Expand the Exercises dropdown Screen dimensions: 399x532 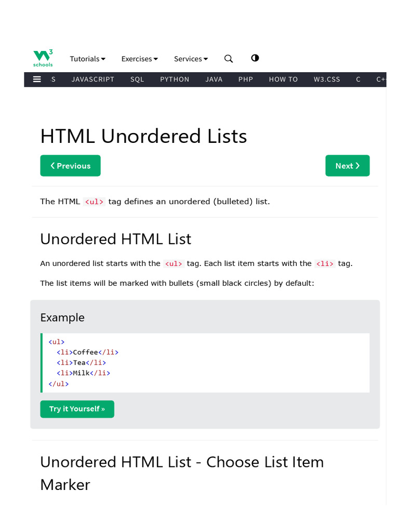click(x=140, y=59)
